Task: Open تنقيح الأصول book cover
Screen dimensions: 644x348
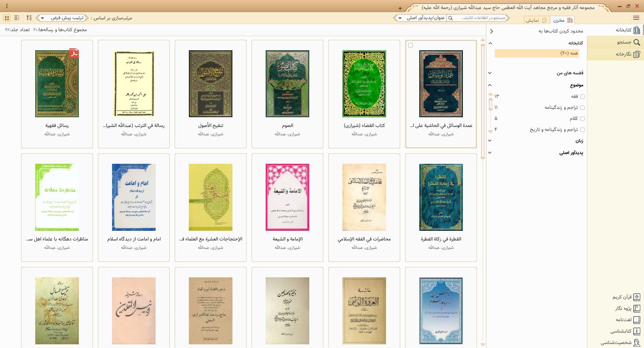Action: coord(211,84)
